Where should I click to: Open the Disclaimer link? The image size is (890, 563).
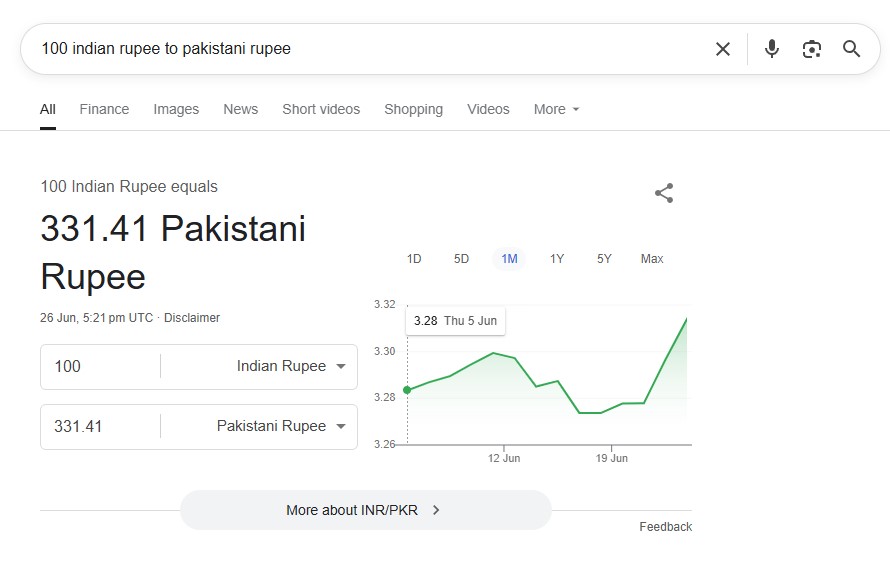pos(192,318)
